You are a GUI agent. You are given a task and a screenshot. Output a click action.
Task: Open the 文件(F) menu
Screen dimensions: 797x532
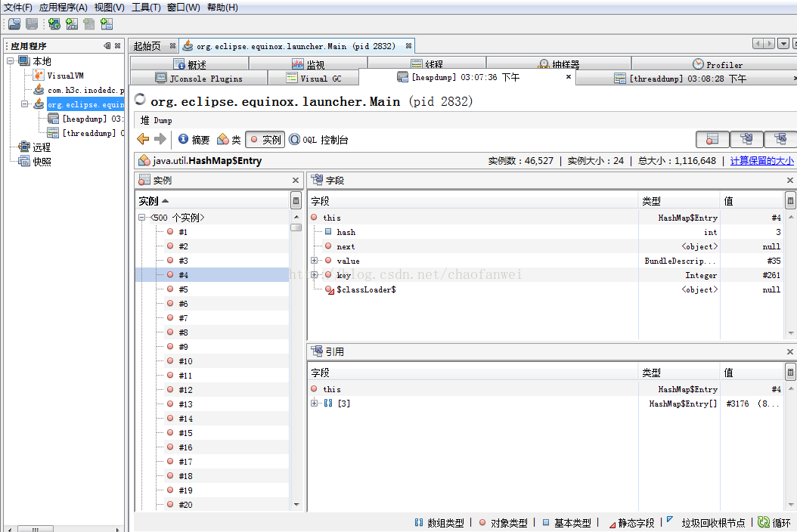(18, 7)
